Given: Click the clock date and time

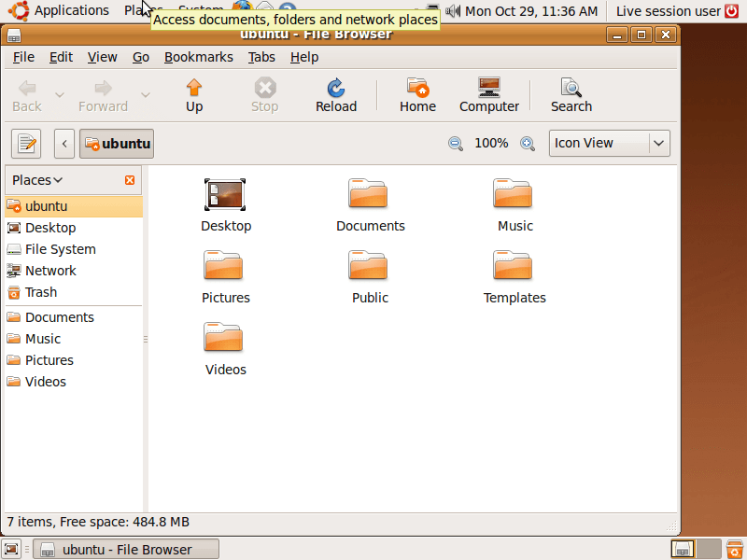Looking at the screenshot, I should (530, 10).
